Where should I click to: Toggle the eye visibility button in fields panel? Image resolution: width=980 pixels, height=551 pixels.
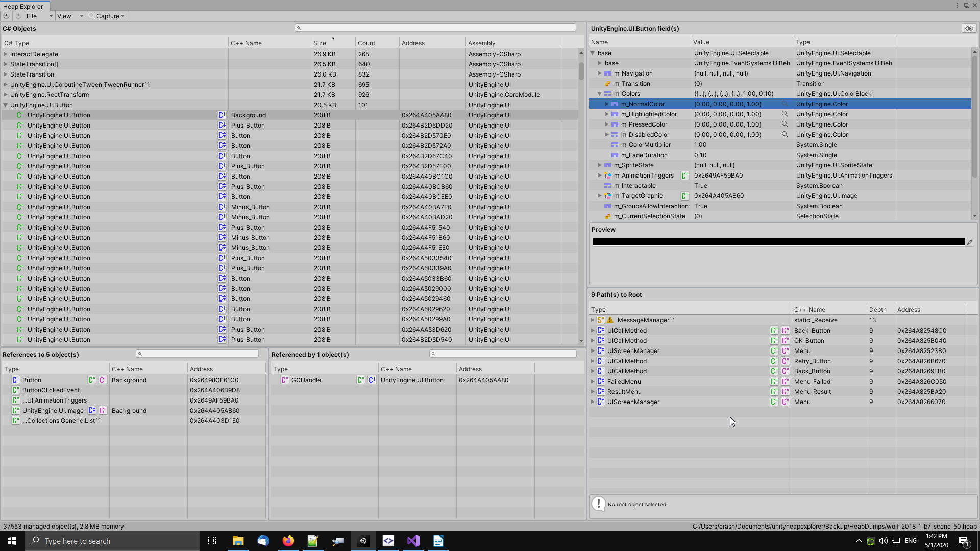pos(969,29)
